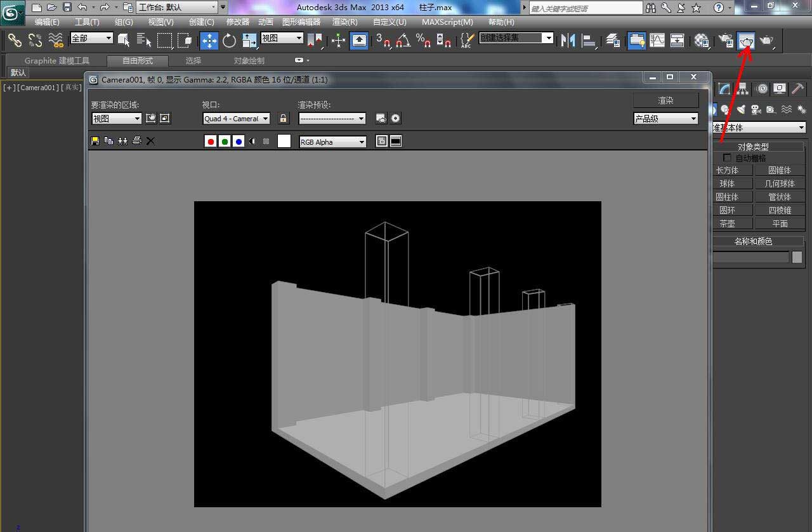Viewport: 812px width, 532px height.
Task: Select the Move transform tool
Action: [x=209, y=41]
